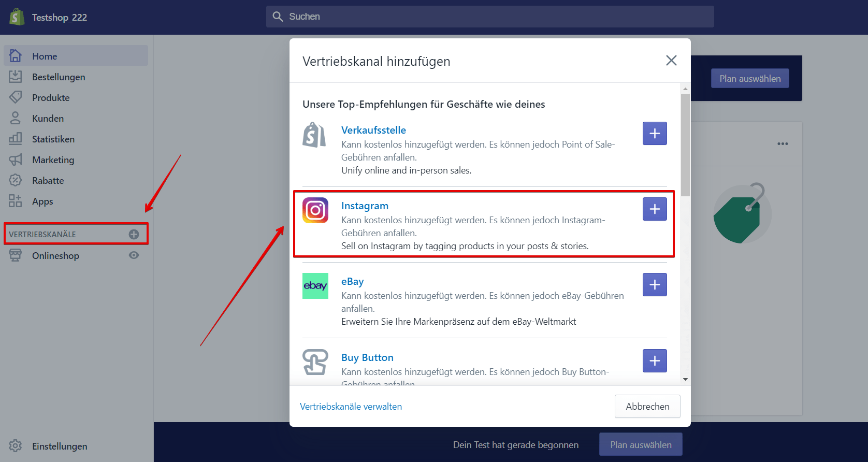The height and width of the screenshot is (462, 868).
Task: Click the Instagram title link
Action: (365, 206)
